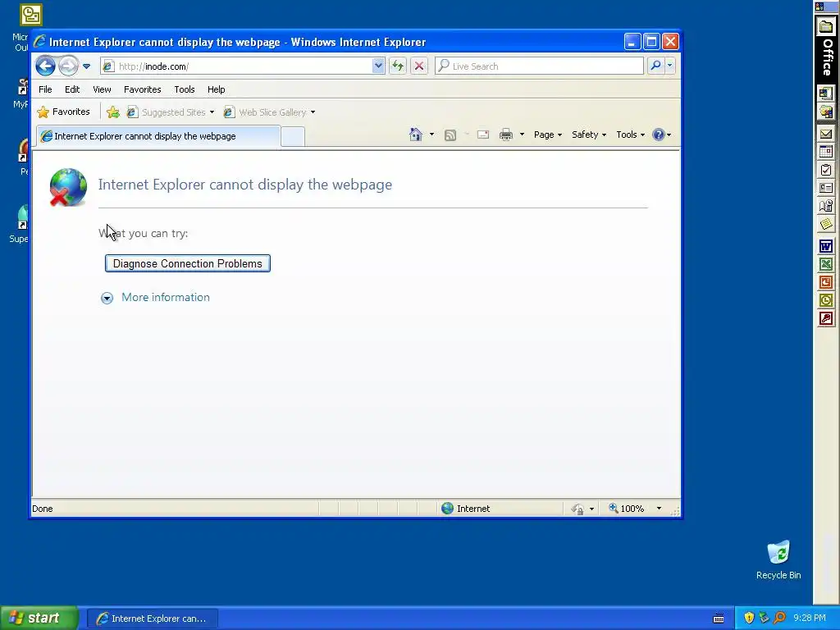Open the search provider dropdown arrow

click(x=669, y=66)
